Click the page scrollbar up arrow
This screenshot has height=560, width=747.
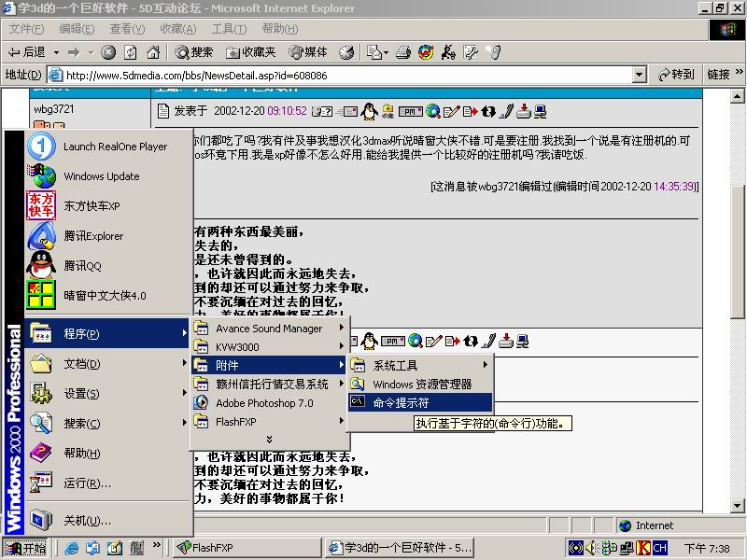[x=738, y=96]
